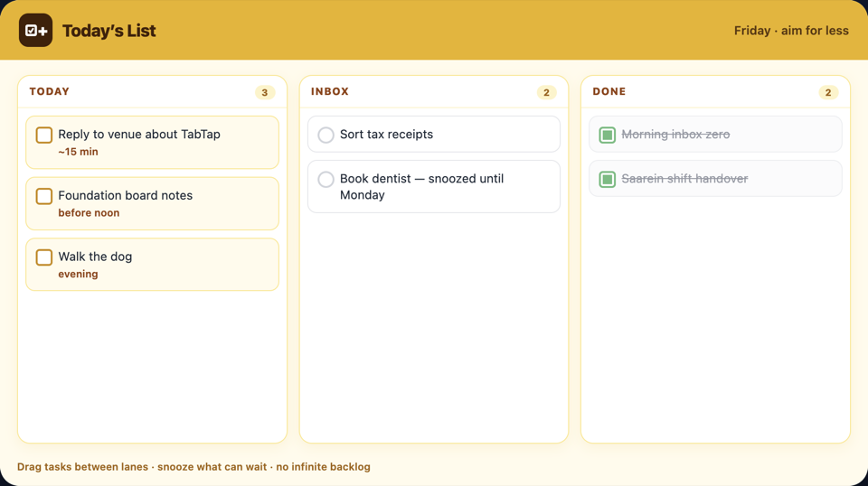This screenshot has height=486, width=868.
Task: Toggle the Book dentist task circle
Action: coord(326,179)
